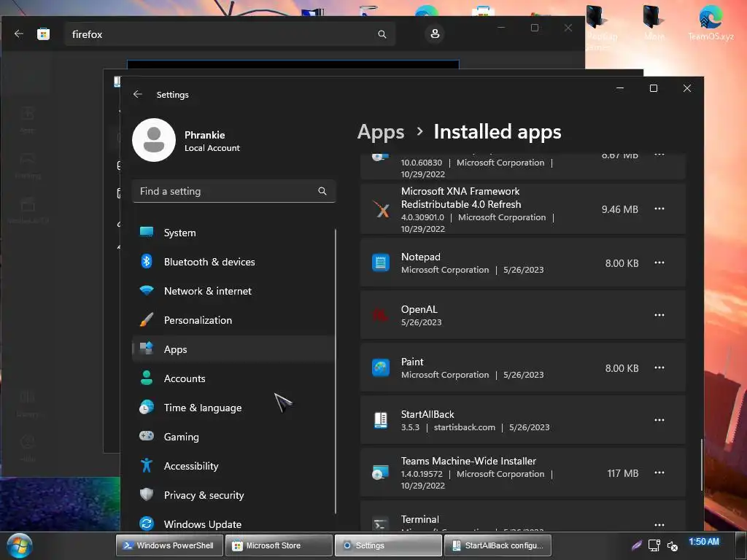
Task: Select the Notepad app row text
Action: [421, 257]
